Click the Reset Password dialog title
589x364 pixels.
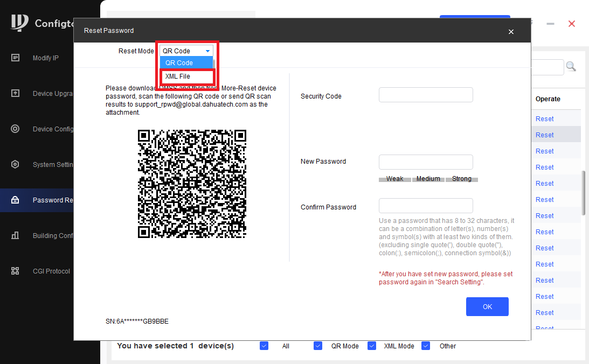pos(108,30)
